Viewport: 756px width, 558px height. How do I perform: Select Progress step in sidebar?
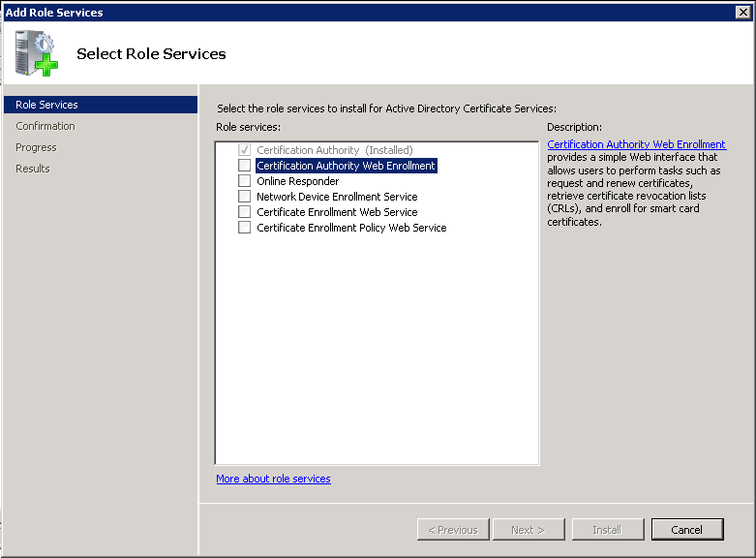tap(36, 147)
